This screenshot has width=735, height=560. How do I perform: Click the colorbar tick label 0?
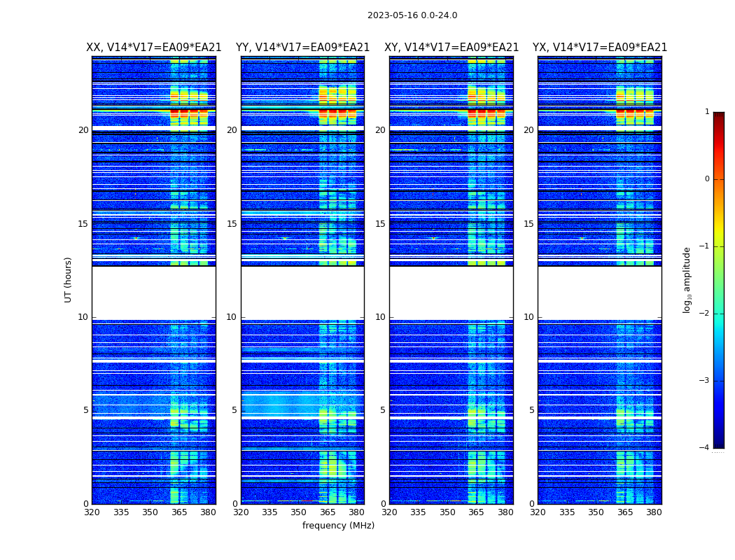coord(707,179)
